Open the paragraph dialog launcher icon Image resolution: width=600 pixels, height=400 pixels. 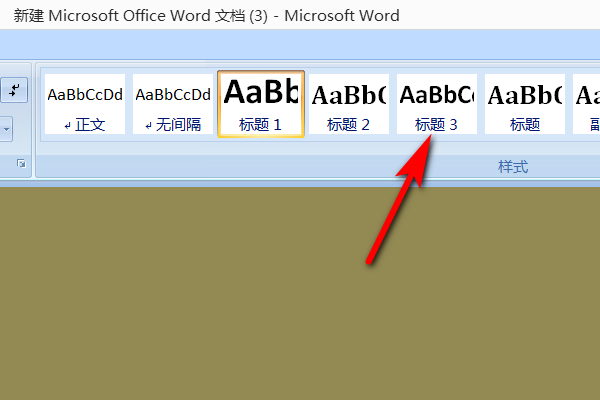click(x=21, y=164)
